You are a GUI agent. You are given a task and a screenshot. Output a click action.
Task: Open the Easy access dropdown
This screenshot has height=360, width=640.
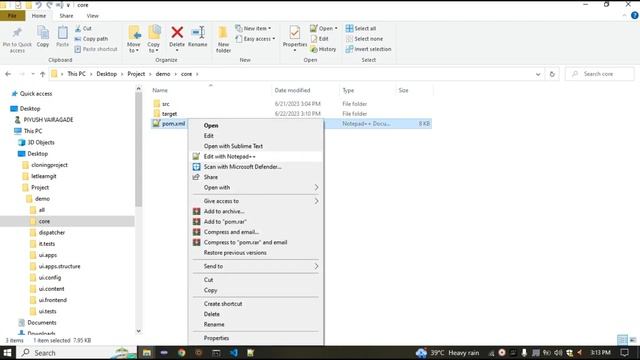coord(256,39)
